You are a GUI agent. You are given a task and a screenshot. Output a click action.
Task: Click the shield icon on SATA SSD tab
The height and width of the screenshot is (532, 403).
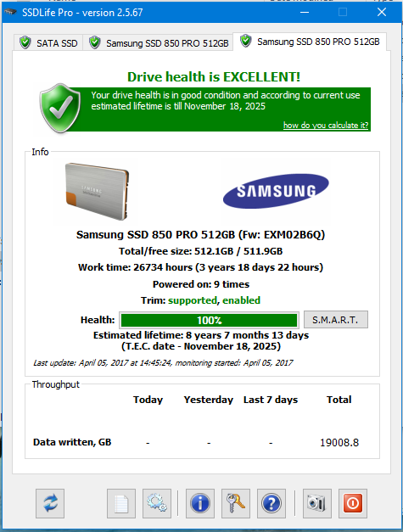click(x=25, y=42)
